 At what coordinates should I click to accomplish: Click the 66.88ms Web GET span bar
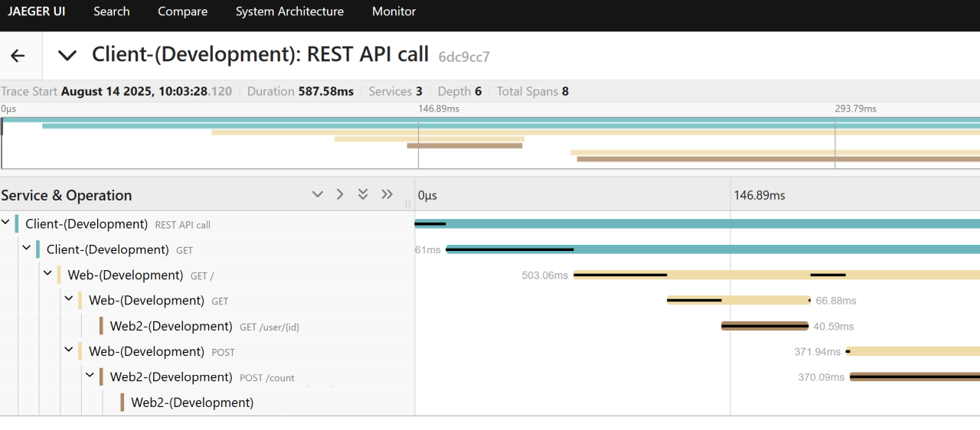(x=738, y=301)
